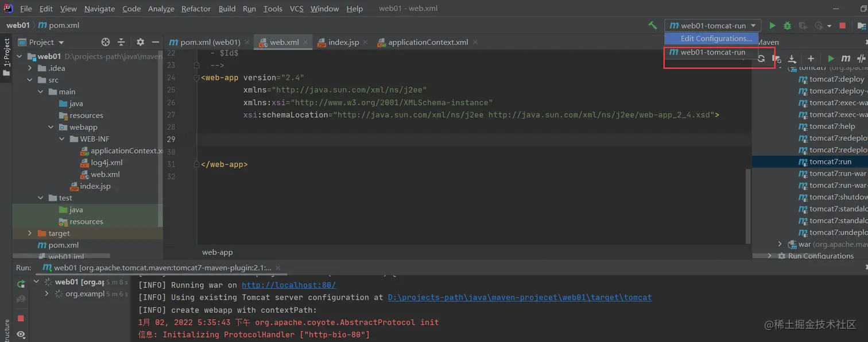Image resolution: width=868 pixels, height=342 pixels.
Task: Click the Run dropdown arrow next to the profiler icon
Action: click(830, 26)
